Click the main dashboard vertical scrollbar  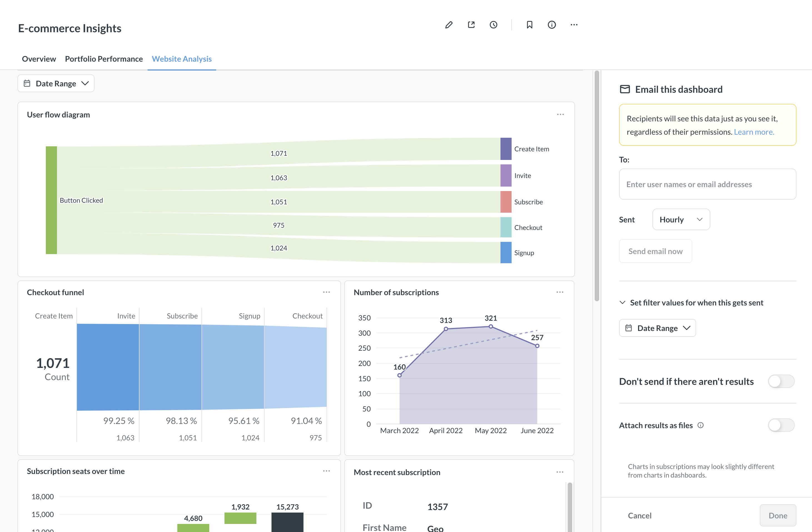[597, 186]
